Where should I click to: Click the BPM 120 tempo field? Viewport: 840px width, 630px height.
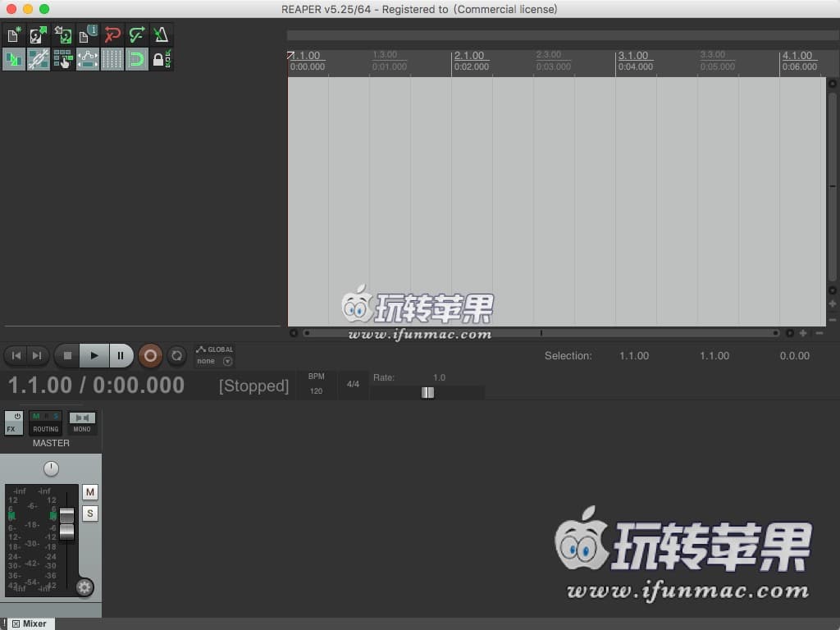(316, 384)
